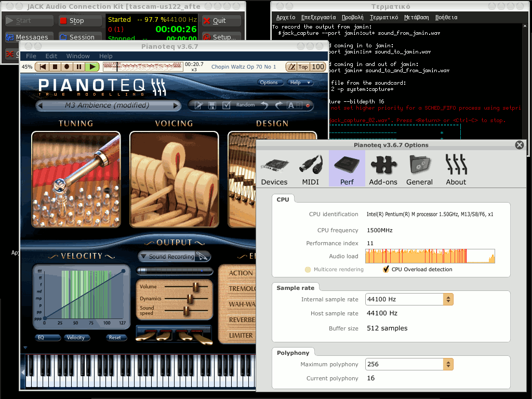Click the Audio load graph
Image resolution: width=532 pixels, height=399 pixels.
[430, 256]
